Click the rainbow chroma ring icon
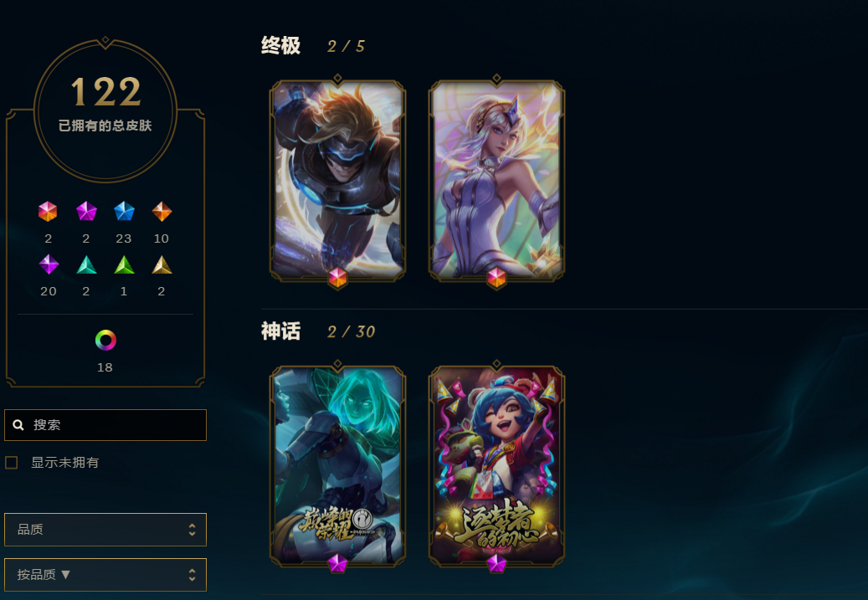 pyautogui.click(x=105, y=340)
